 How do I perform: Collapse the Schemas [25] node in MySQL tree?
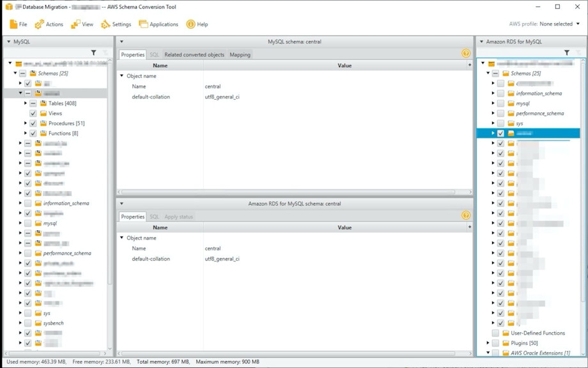pos(15,73)
